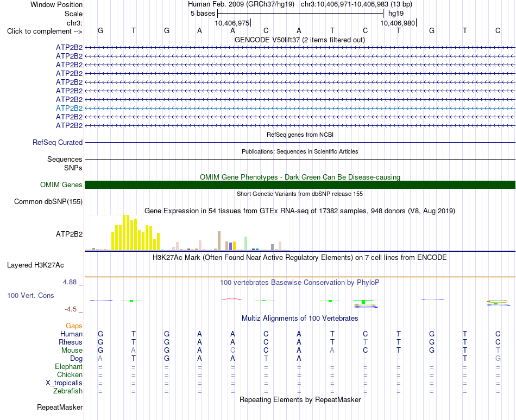
Task: Click the GTEx 'Gene Expression in 54 tissues' title
Action: [300, 211]
